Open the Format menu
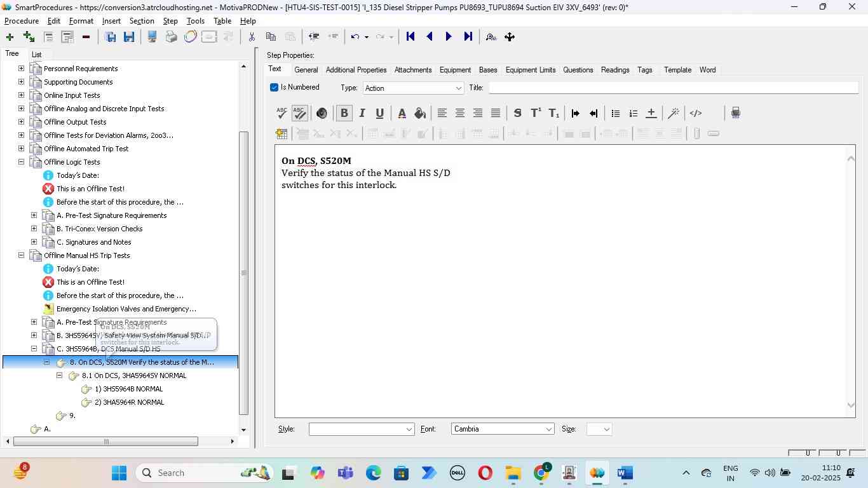 pyautogui.click(x=81, y=21)
